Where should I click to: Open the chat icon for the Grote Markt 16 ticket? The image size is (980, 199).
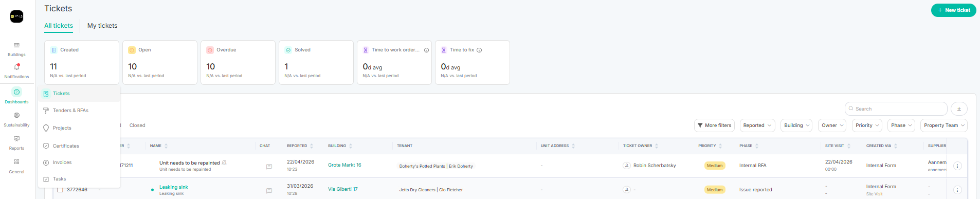(x=269, y=167)
